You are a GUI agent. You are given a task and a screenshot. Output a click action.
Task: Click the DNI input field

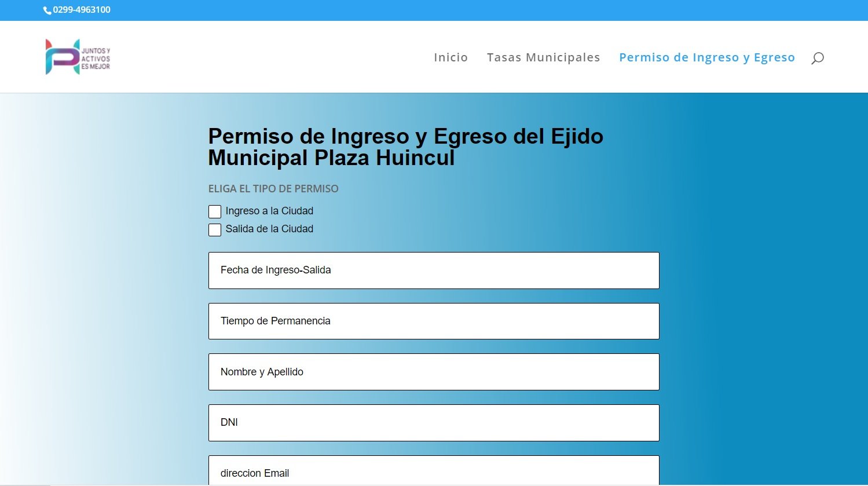[434, 423]
